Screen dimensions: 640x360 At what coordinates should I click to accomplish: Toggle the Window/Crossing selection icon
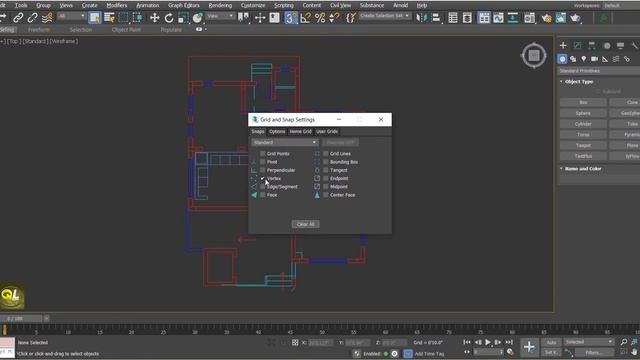point(138,18)
